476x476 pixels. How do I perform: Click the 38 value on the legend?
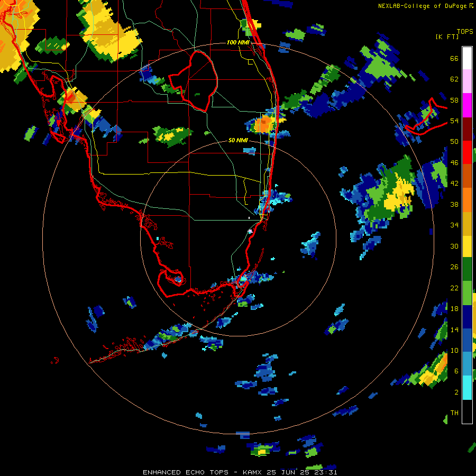click(454, 204)
